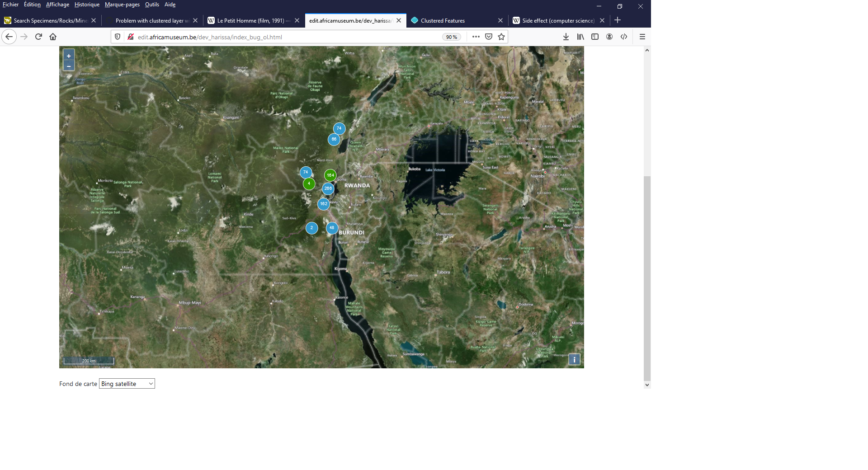Open the Affichage menu
868x470 pixels.
57,5
